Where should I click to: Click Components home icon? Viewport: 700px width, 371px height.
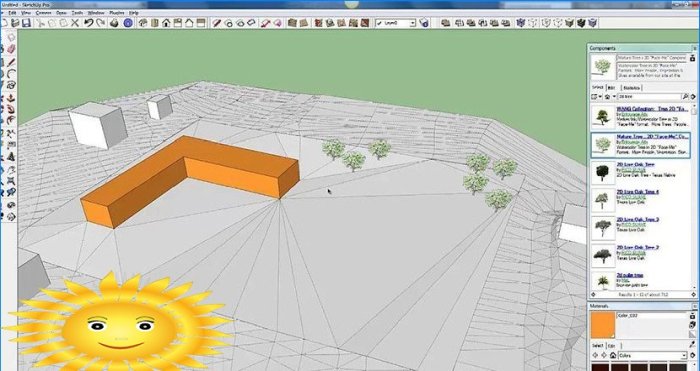tap(607, 96)
